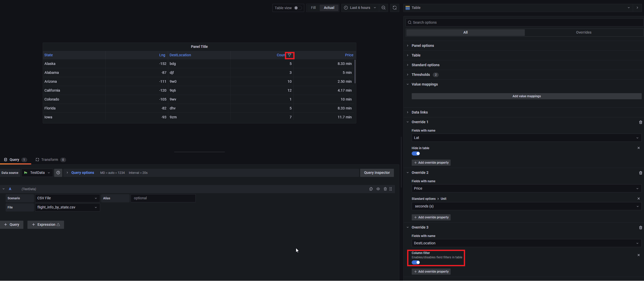Click the Query inspector button
The image size is (644, 281).
point(377,173)
